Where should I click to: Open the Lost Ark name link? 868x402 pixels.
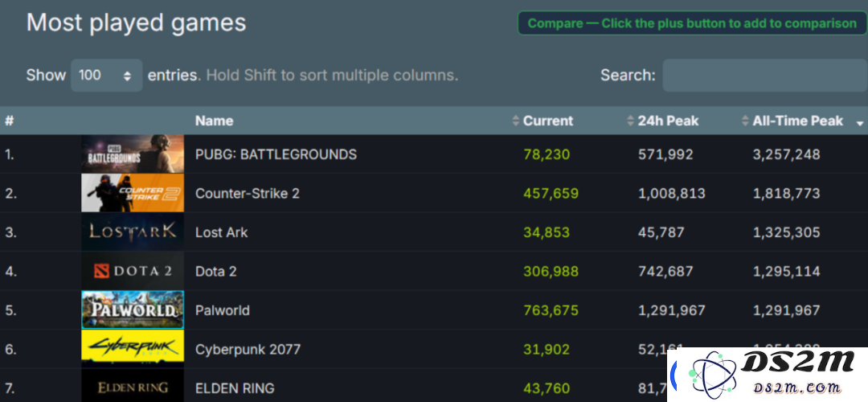(222, 232)
